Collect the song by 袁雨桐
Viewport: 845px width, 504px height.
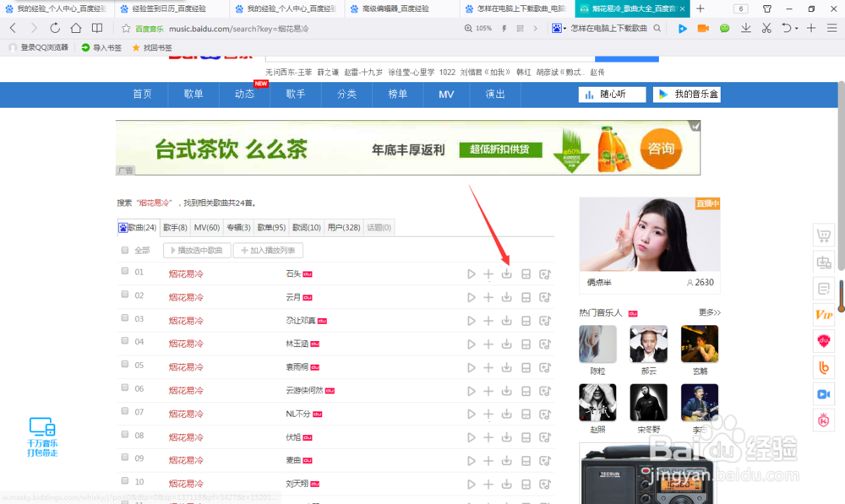coord(526,367)
